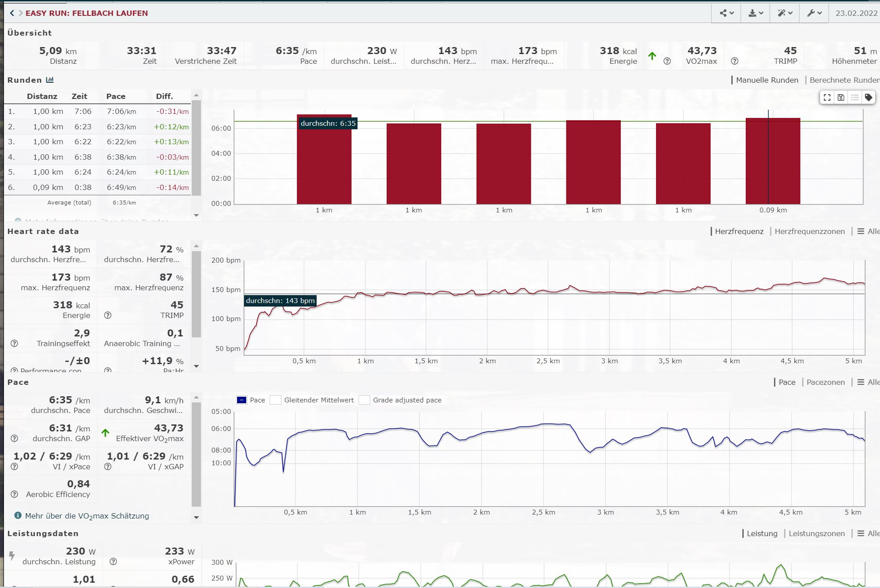The width and height of the screenshot is (880, 588).
Task: Click the tag icon on laps chart
Action: (x=868, y=98)
